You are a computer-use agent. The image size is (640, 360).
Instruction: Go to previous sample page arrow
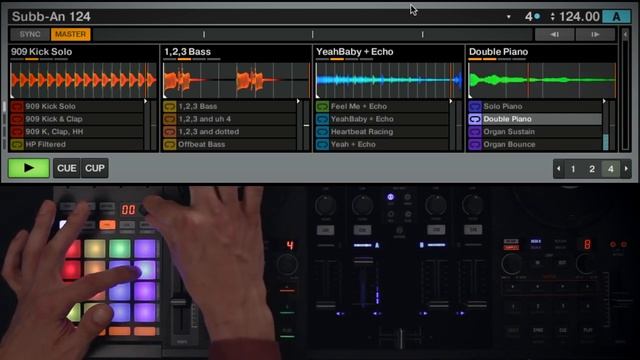click(558, 169)
